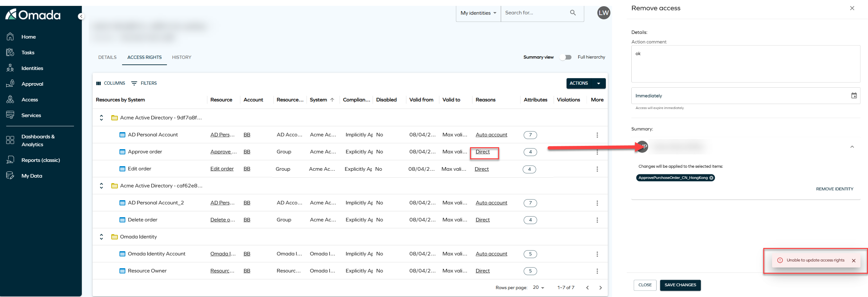This screenshot has height=297, width=868.
Task: Open the Tasks sidebar item
Action: [x=27, y=53]
